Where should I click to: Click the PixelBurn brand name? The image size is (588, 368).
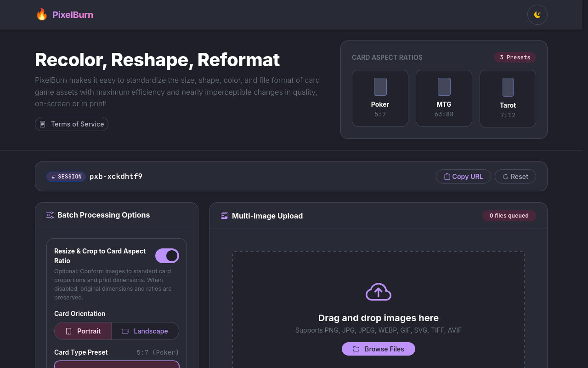pyautogui.click(x=73, y=15)
